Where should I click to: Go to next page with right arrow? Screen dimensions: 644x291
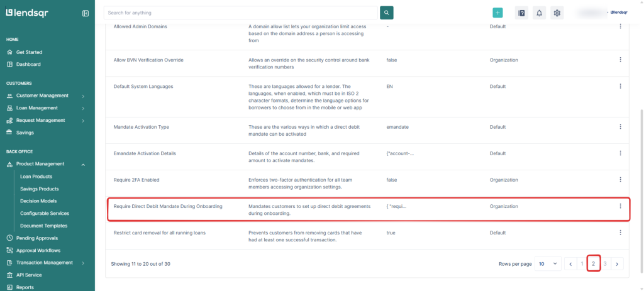pos(617,264)
